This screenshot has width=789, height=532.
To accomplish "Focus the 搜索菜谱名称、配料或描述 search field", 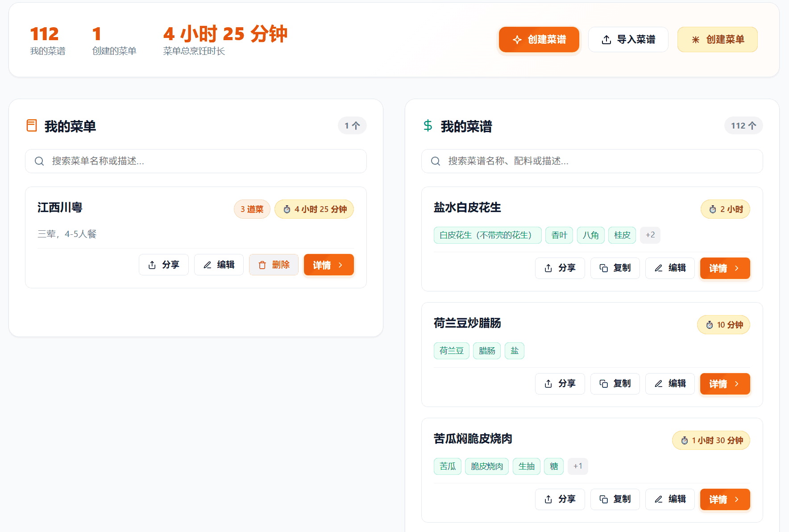I will [592, 161].
